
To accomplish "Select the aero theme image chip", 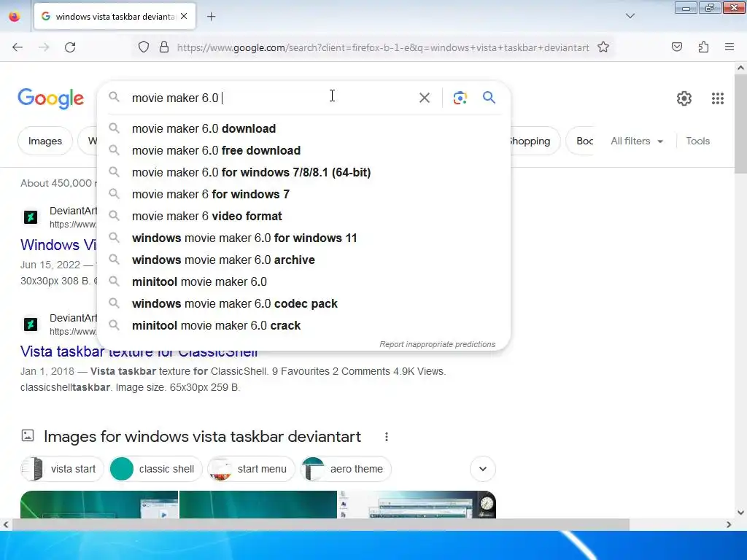I will point(345,469).
